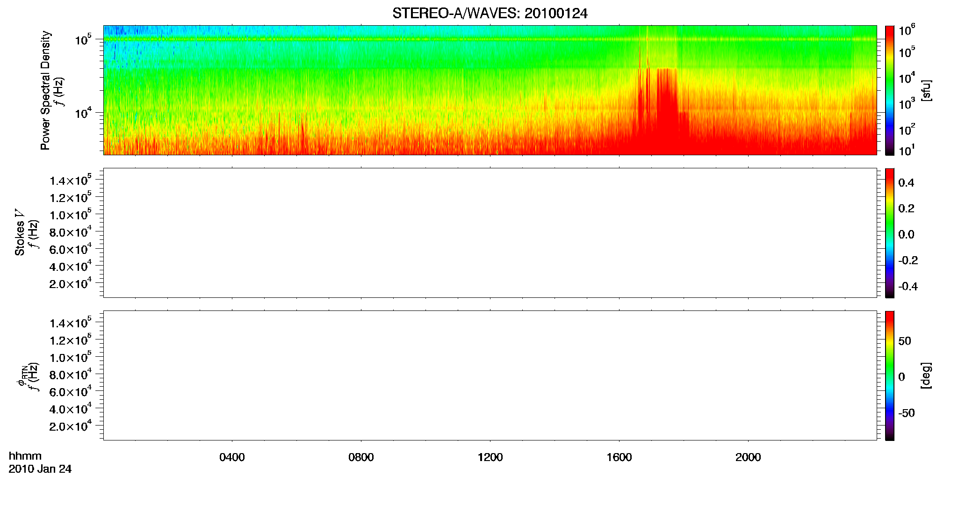The width and height of the screenshot is (980, 505).
Task: Click the 1.4×10^5 tick in Stokes V panel
Action: tap(71, 180)
